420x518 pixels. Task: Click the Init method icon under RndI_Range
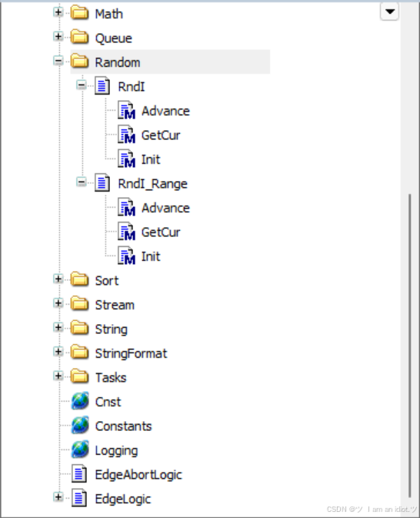[126, 256]
